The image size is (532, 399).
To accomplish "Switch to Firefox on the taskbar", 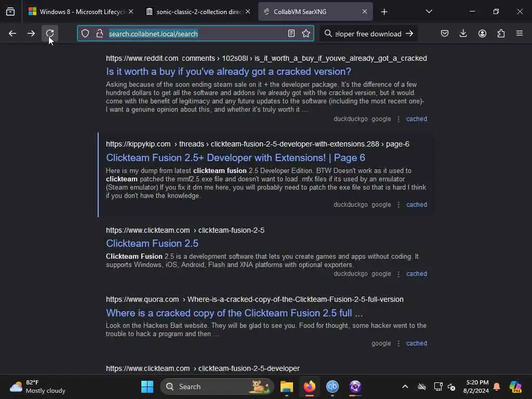I will click(x=310, y=387).
